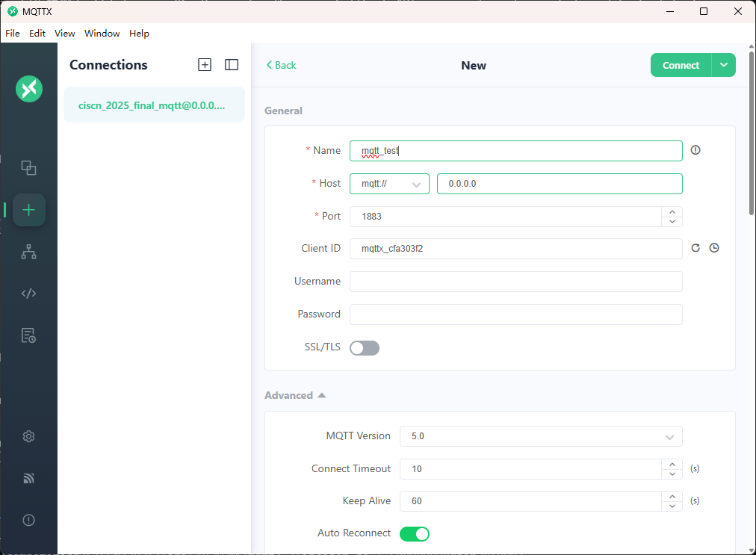
Task: Open the Log icon in sidebar
Action: coord(28,335)
